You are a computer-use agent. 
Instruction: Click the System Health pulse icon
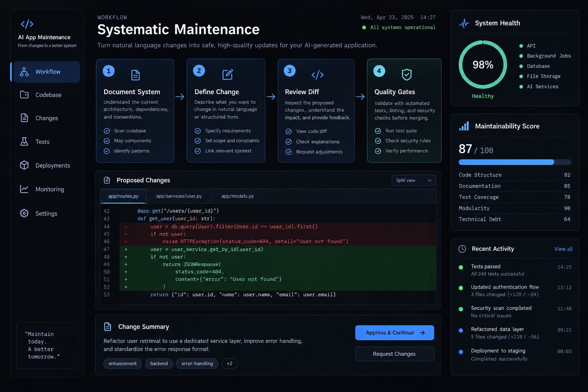pos(464,23)
